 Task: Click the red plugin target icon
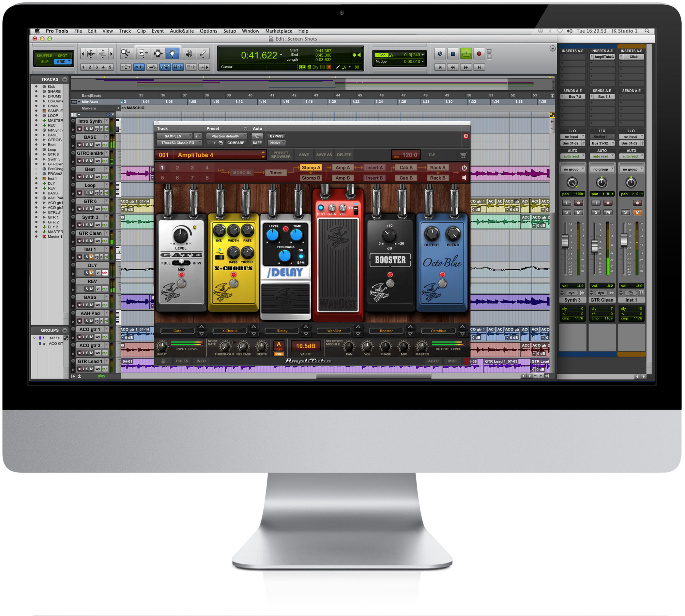click(466, 136)
